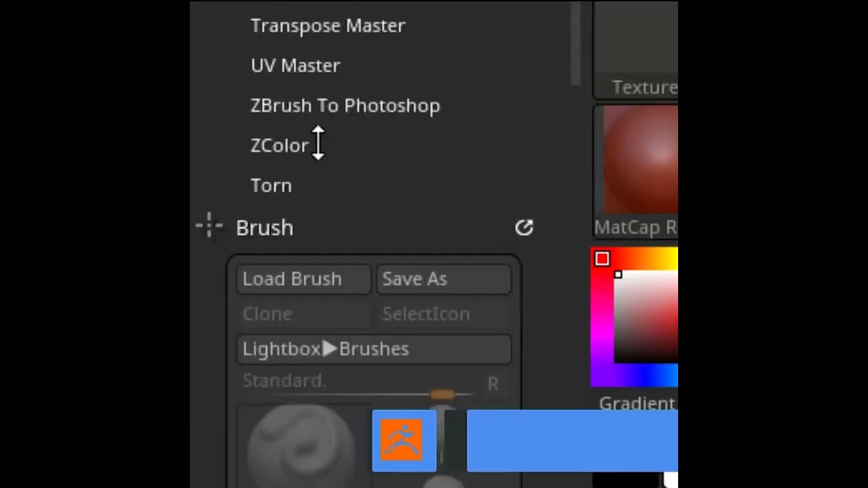Image resolution: width=868 pixels, height=488 pixels.
Task: Open the Torn plugin entry
Action: (x=271, y=186)
